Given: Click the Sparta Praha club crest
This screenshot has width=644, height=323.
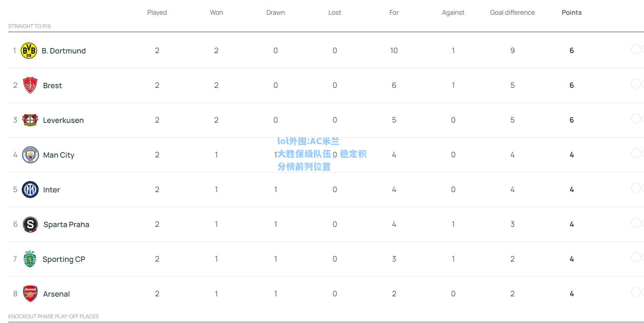Looking at the screenshot, I should [30, 224].
